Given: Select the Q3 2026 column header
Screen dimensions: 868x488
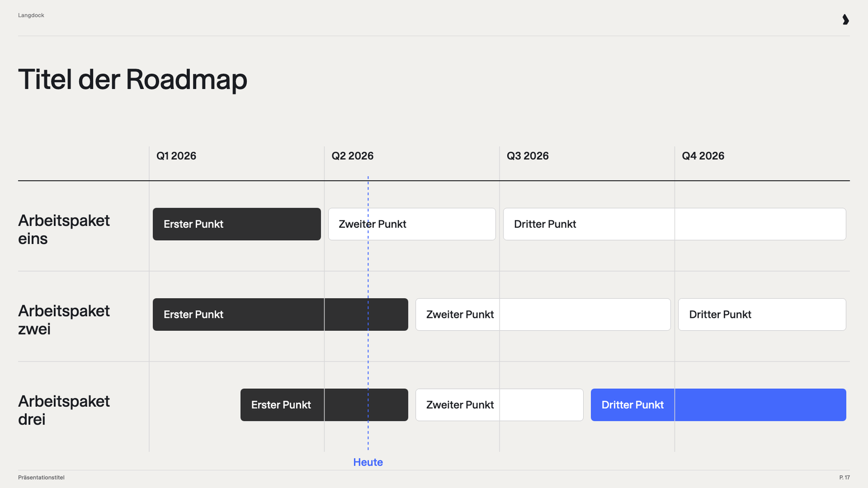Looking at the screenshot, I should (528, 156).
